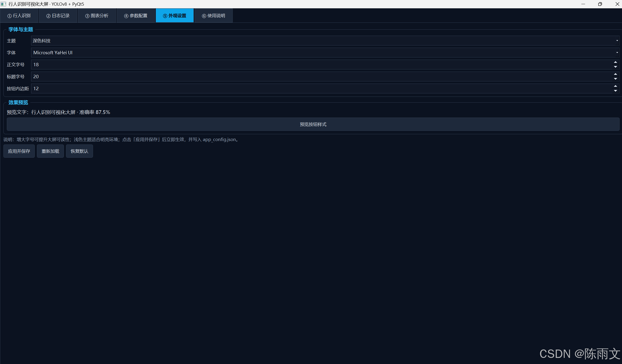Select the 外观设置 tab
Screen dimensions: 622x364
click(174, 16)
